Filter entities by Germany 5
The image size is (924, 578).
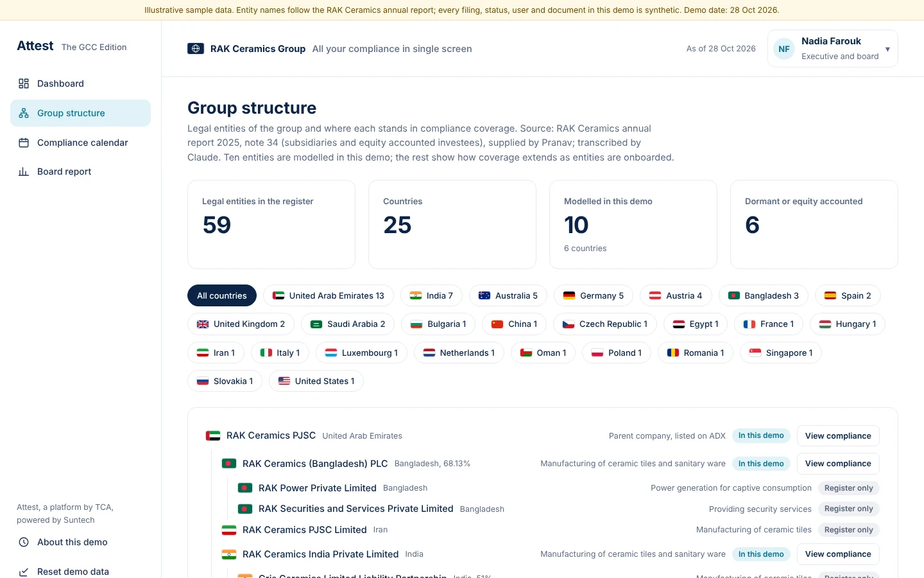pyautogui.click(x=594, y=295)
